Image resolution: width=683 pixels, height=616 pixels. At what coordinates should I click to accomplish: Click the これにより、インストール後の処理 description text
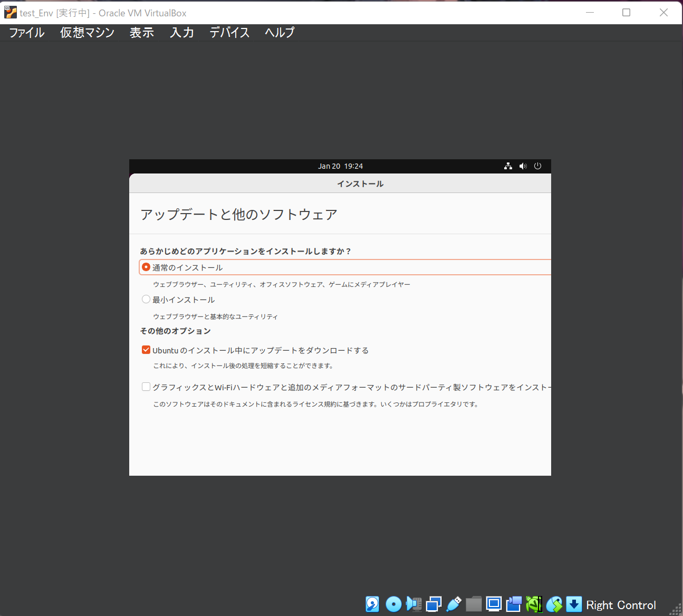point(243,366)
